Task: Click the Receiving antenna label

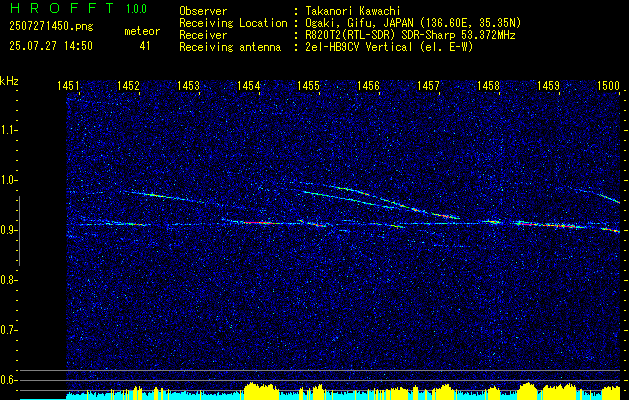Action: point(230,47)
